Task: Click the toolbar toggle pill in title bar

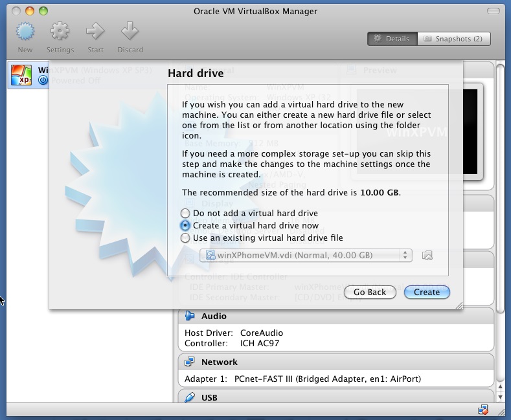Action: (494, 12)
